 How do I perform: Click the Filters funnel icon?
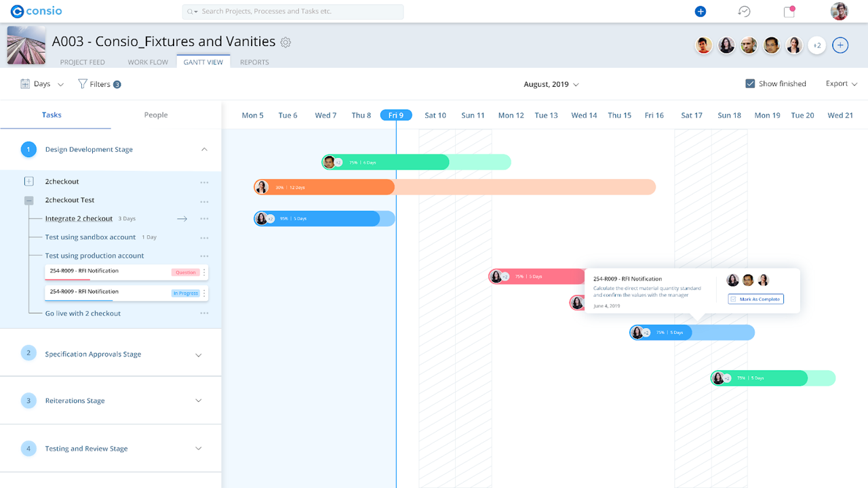(83, 84)
